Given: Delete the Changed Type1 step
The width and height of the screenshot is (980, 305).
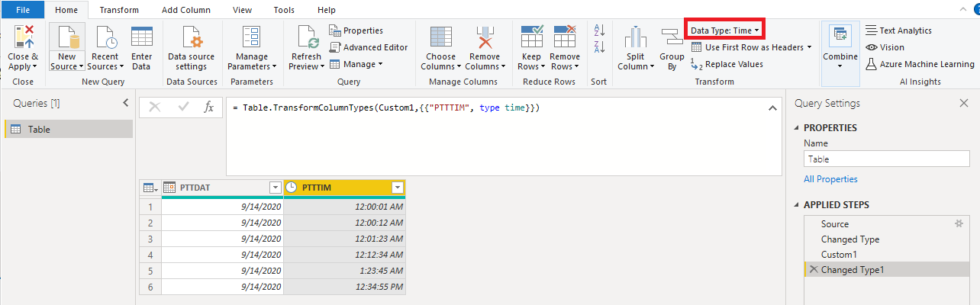Looking at the screenshot, I should [814, 270].
